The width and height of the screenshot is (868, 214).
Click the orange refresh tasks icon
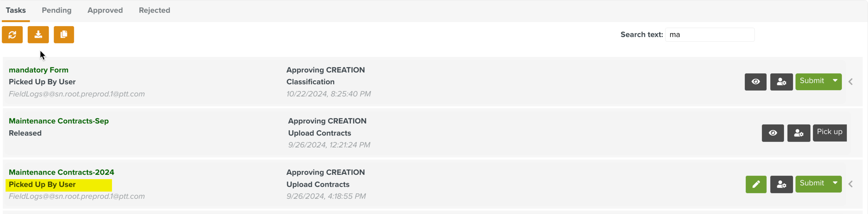click(12, 35)
